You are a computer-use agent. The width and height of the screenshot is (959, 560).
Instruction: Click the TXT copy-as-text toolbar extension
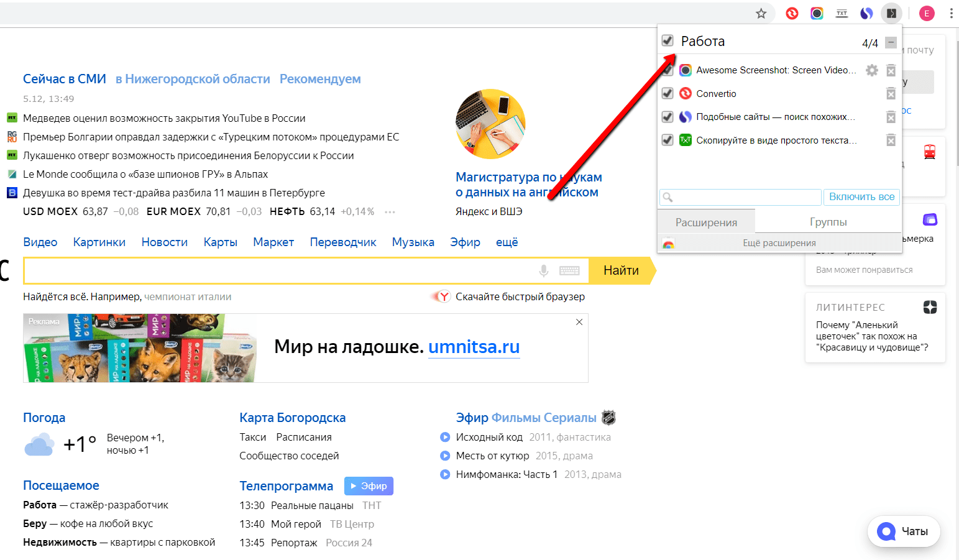point(842,13)
